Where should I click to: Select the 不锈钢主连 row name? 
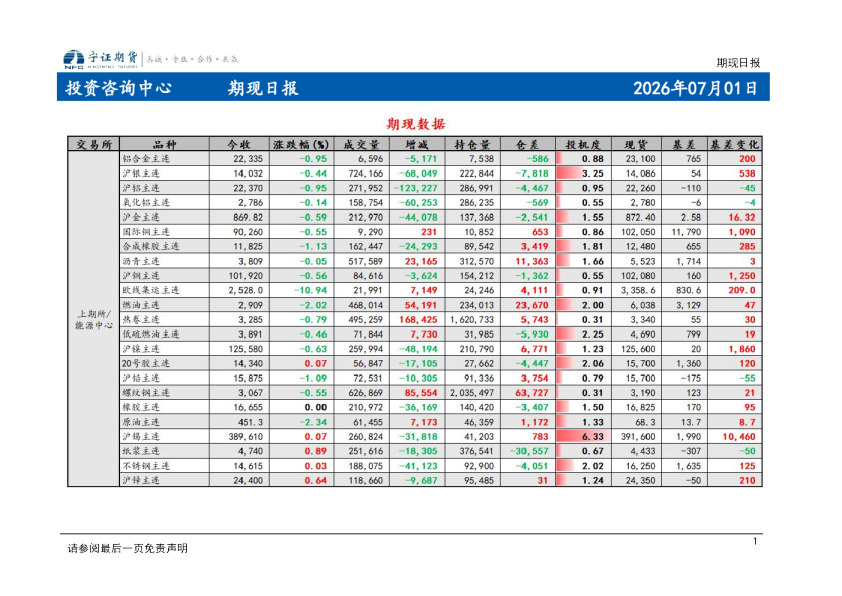(146, 466)
